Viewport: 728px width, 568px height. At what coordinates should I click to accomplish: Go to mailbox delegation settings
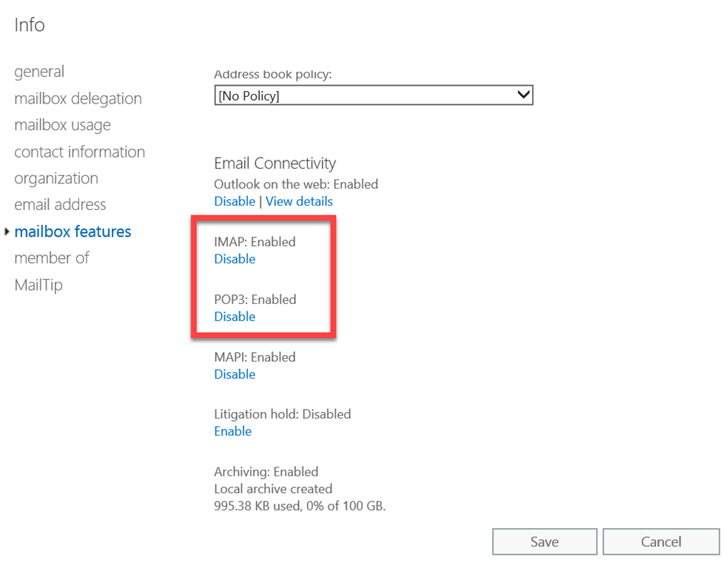(78, 98)
